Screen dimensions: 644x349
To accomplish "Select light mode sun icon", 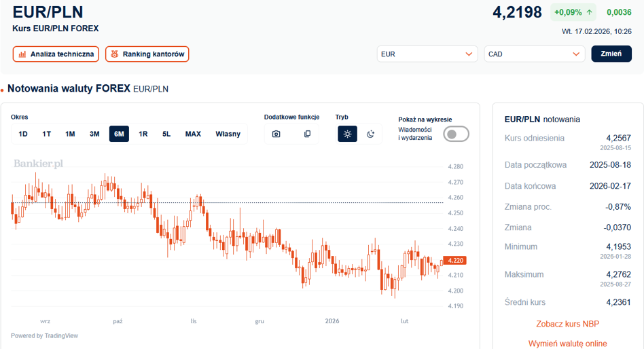I will click(347, 134).
